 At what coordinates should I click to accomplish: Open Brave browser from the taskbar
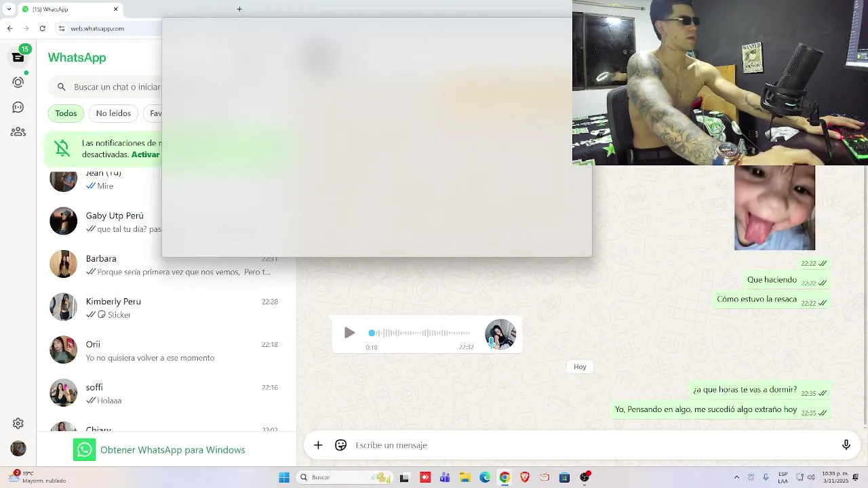pos(525,477)
